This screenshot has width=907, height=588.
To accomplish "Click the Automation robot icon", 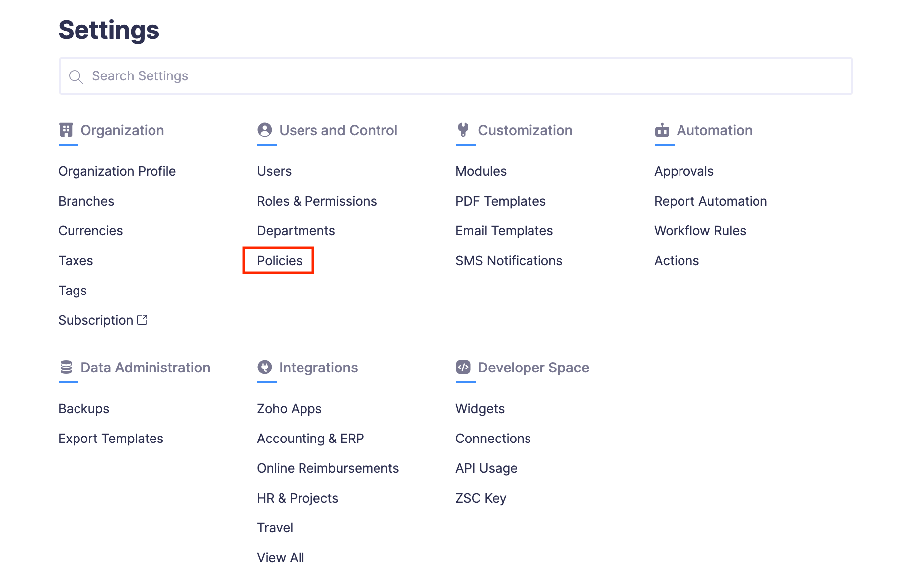I will pos(662,130).
